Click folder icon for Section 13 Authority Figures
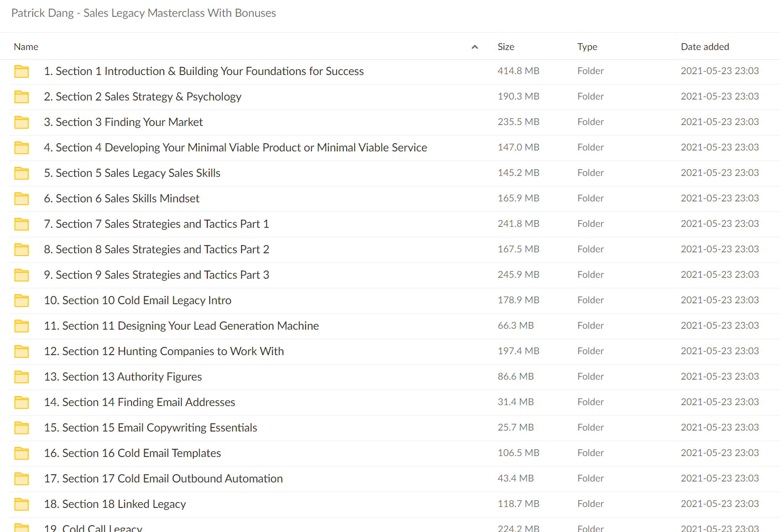 click(21, 377)
